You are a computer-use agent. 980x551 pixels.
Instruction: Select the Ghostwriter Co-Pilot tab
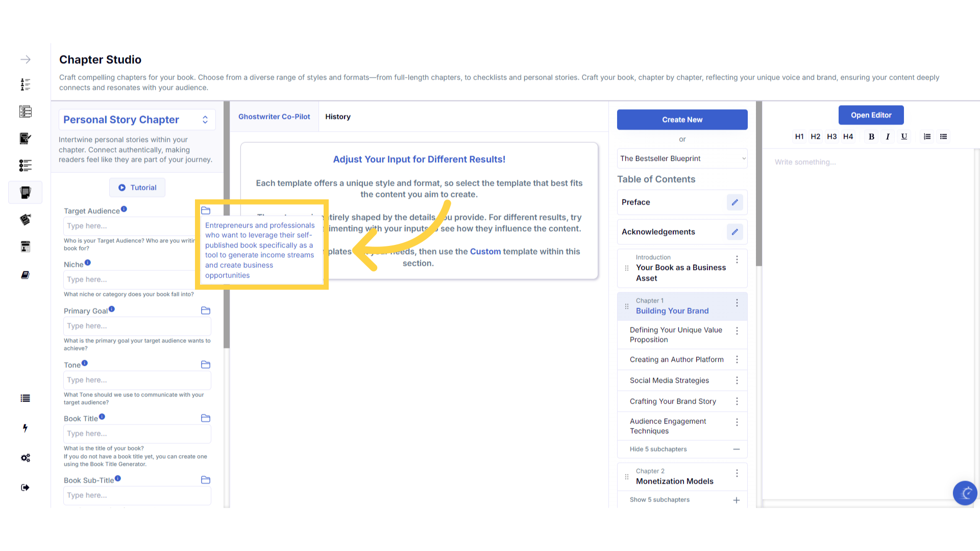pyautogui.click(x=274, y=117)
